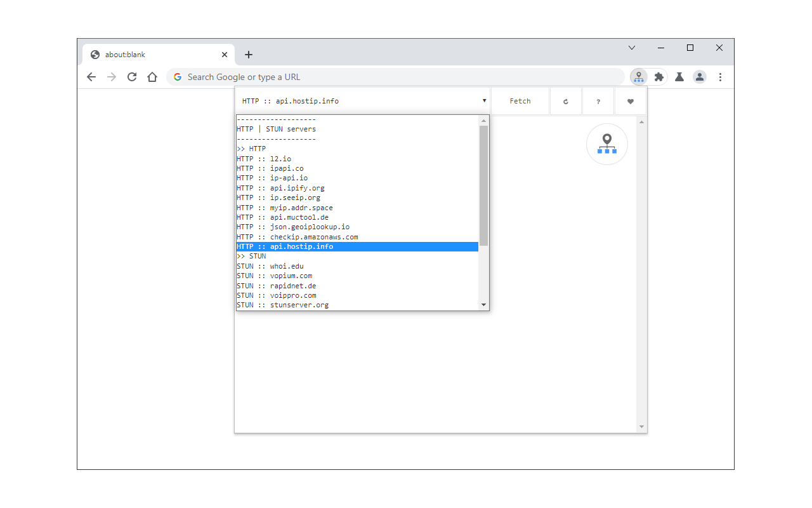Open Chrome's three-dot menu

pyautogui.click(x=720, y=76)
